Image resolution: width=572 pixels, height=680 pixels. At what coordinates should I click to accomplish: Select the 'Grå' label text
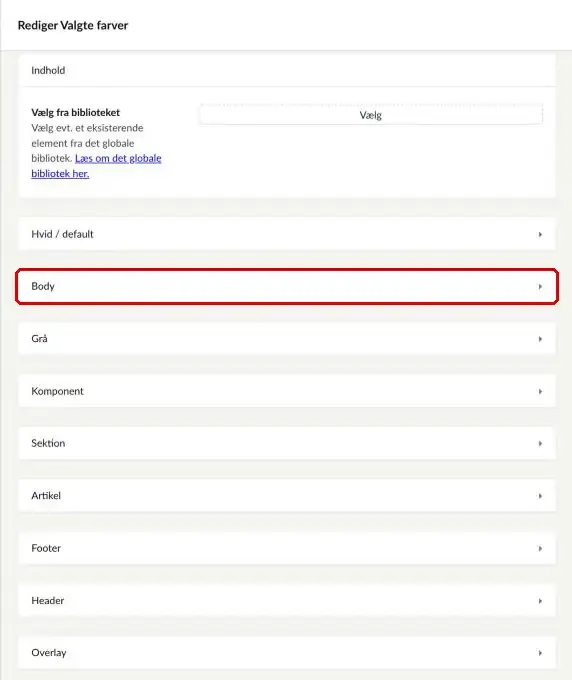[39, 338]
